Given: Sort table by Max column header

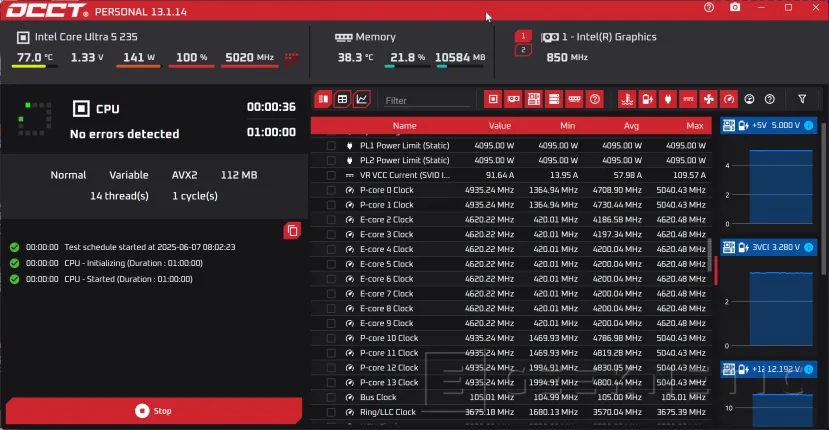Looking at the screenshot, I should pyautogui.click(x=695, y=126).
